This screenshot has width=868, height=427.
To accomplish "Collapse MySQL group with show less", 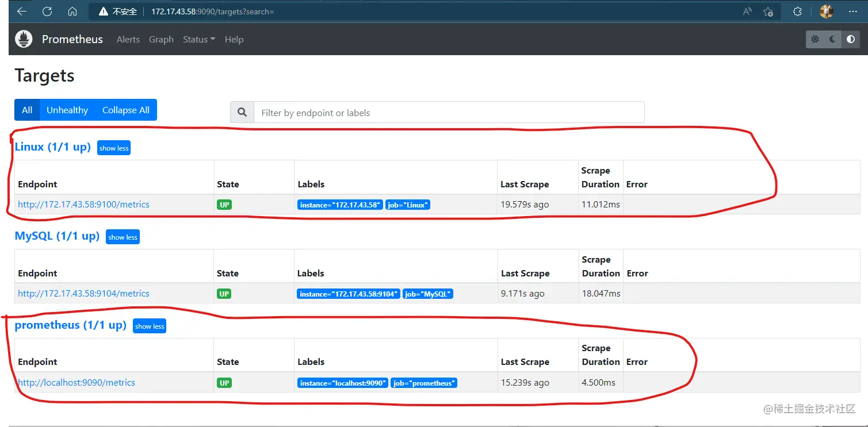I will point(123,237).
